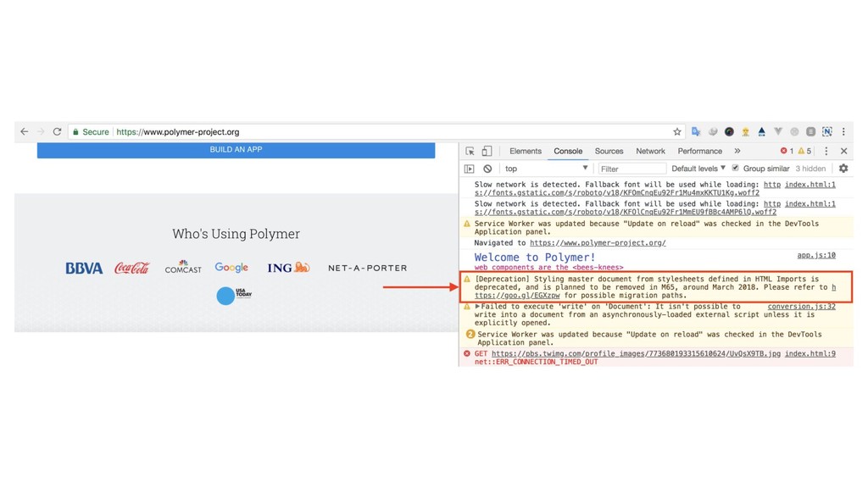Viewport: 868px width, 488px height.
Task: Click the browser back arrow
Action: point(24,131)
